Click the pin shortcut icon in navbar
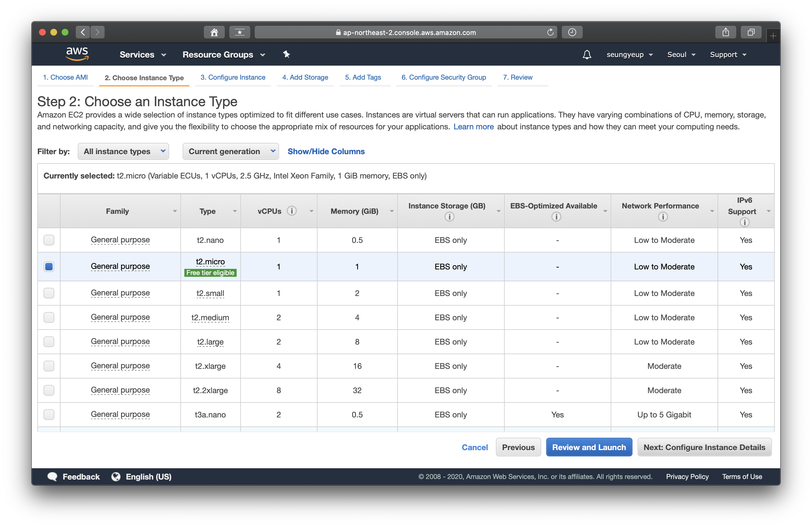This screenshot has width=812, height=527. pos(286,54)
